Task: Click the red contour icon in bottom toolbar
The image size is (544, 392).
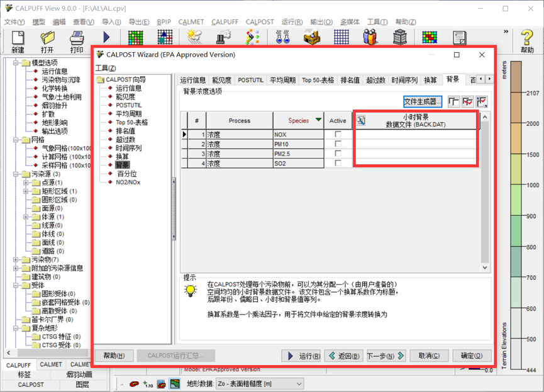Action: (x=134, y=384)
